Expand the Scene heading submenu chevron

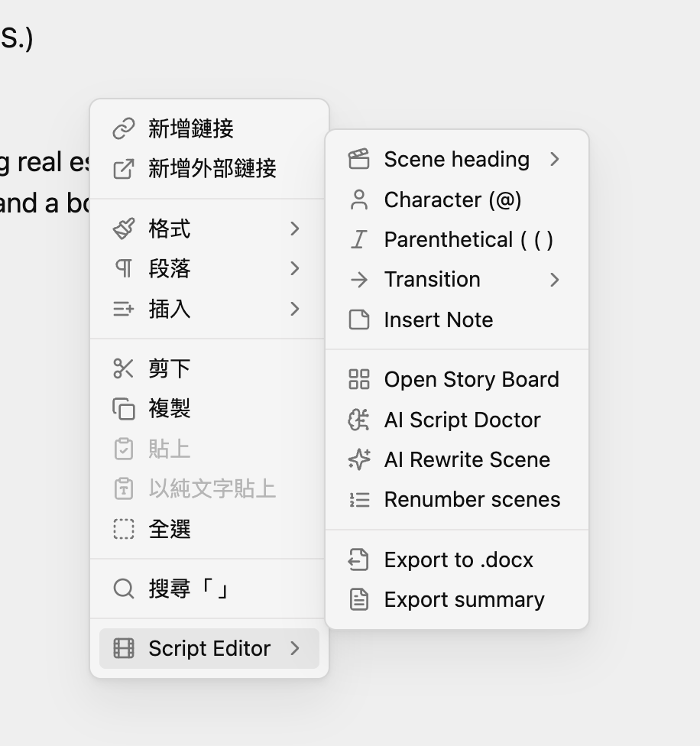coord(555,159)
